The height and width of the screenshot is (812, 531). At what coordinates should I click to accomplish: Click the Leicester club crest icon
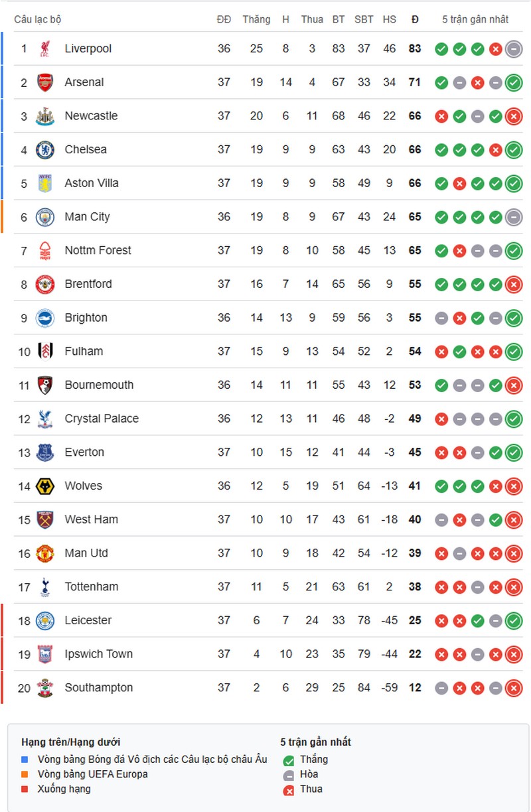[x=45, y=621]
